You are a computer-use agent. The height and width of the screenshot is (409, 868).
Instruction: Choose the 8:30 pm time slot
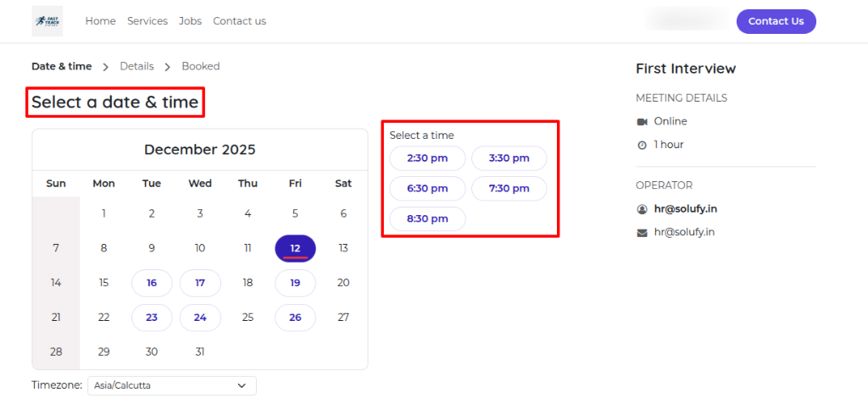point(427,218)
